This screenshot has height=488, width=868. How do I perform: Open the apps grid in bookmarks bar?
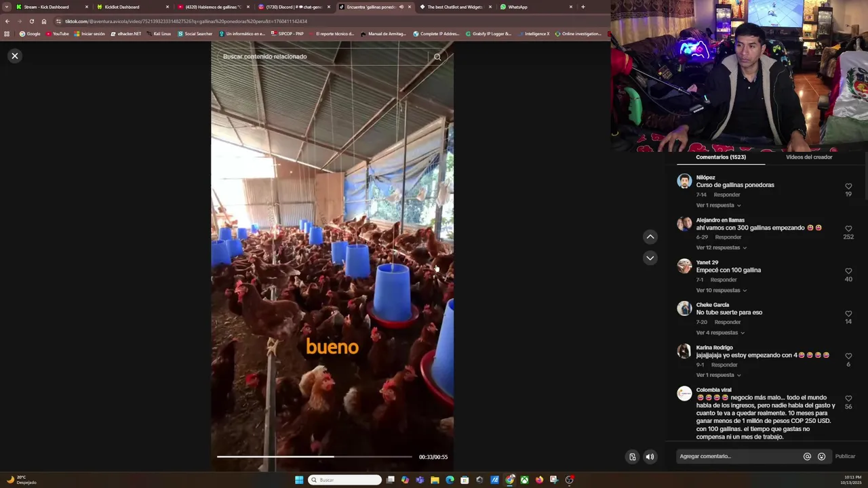pos(7,34)
